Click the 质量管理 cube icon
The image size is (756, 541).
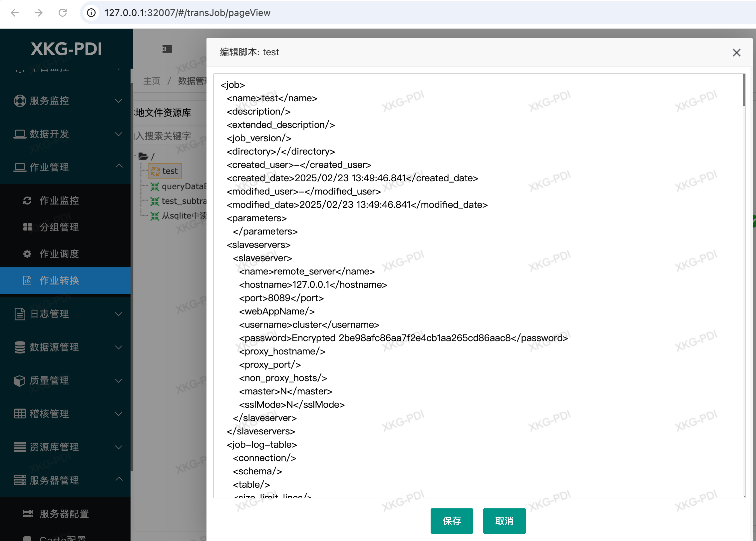click(x=20, y=380)
